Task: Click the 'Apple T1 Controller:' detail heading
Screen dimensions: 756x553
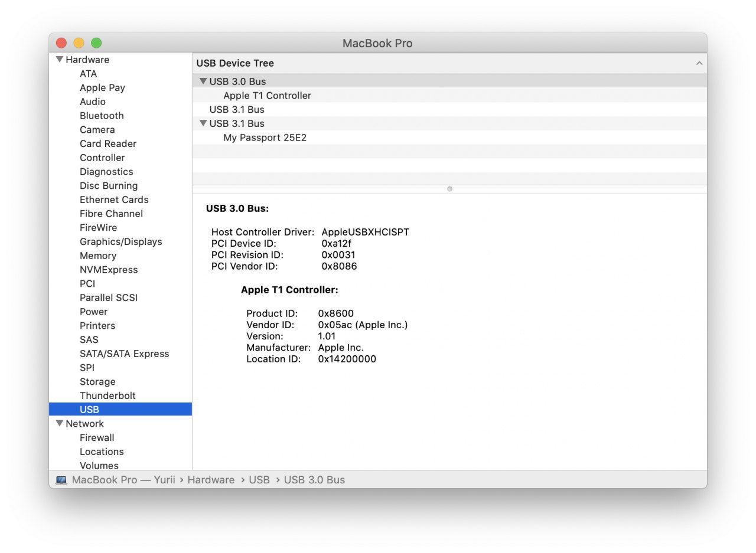Action: pyautogui.click(x=289, y=290)
